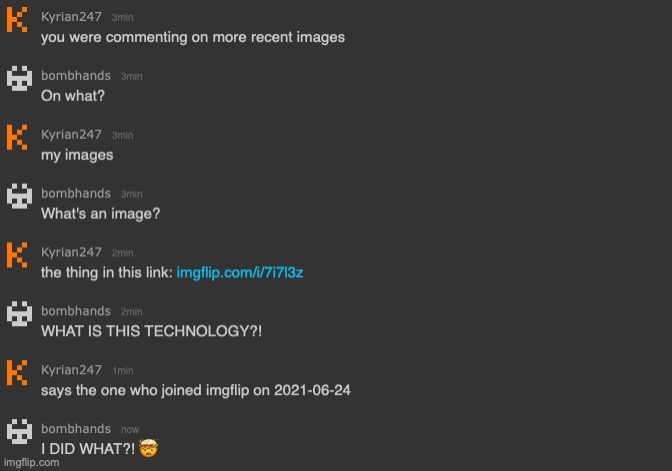Open Kyrian247 username on the top message
The width and height of the screenshot is (672, 471).
71,17
